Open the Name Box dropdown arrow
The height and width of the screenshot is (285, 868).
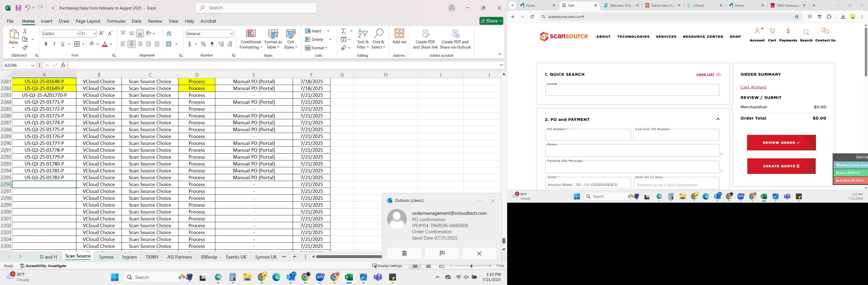33,65
